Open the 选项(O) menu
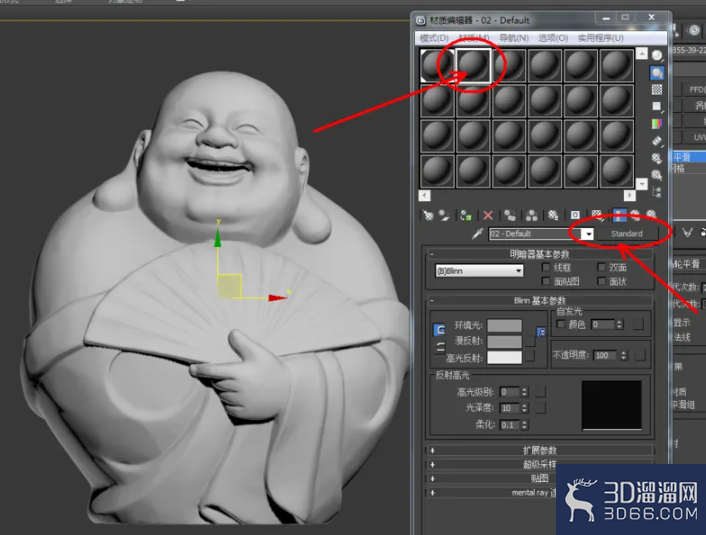The image size is (706, 535). click(x=553, y=38)
